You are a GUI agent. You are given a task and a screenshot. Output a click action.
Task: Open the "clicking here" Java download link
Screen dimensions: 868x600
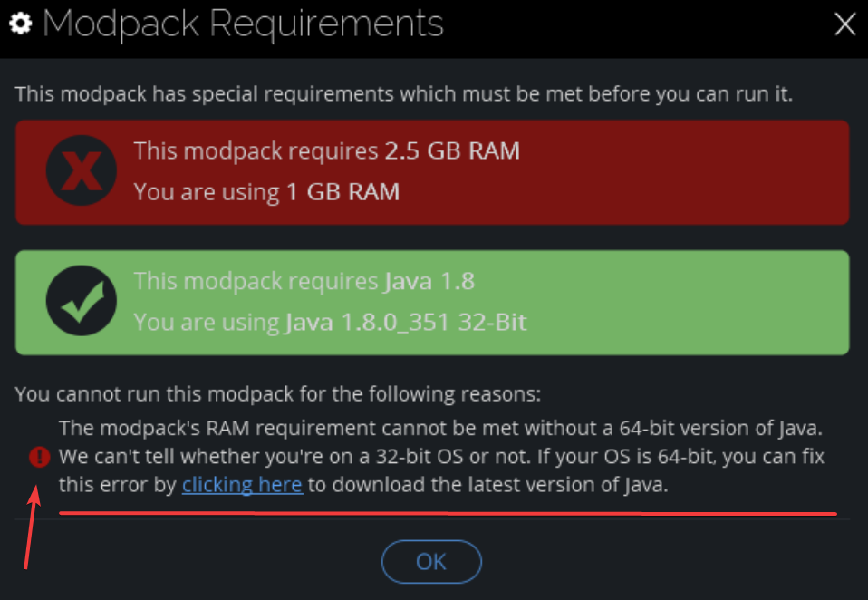[x=241, y=484]
